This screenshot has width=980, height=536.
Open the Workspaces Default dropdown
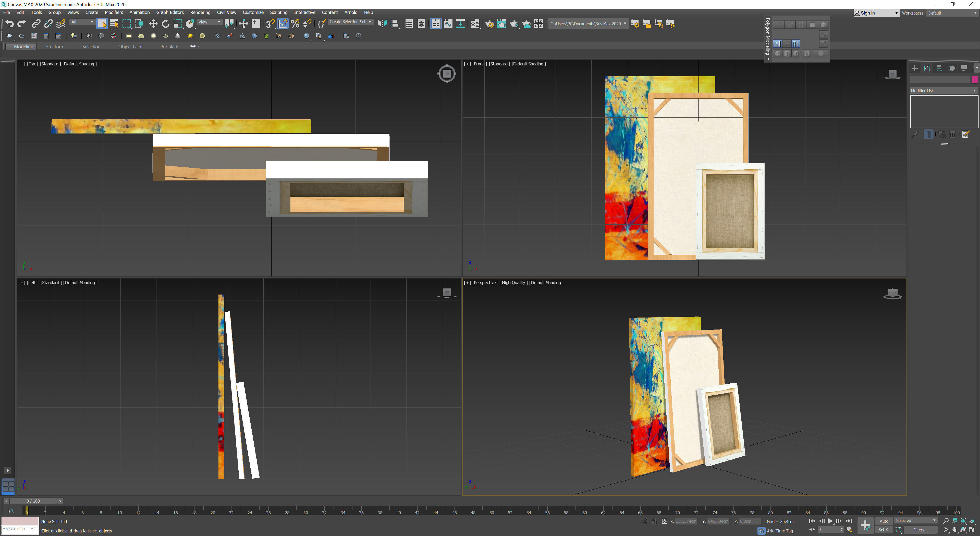pos(951,13)
